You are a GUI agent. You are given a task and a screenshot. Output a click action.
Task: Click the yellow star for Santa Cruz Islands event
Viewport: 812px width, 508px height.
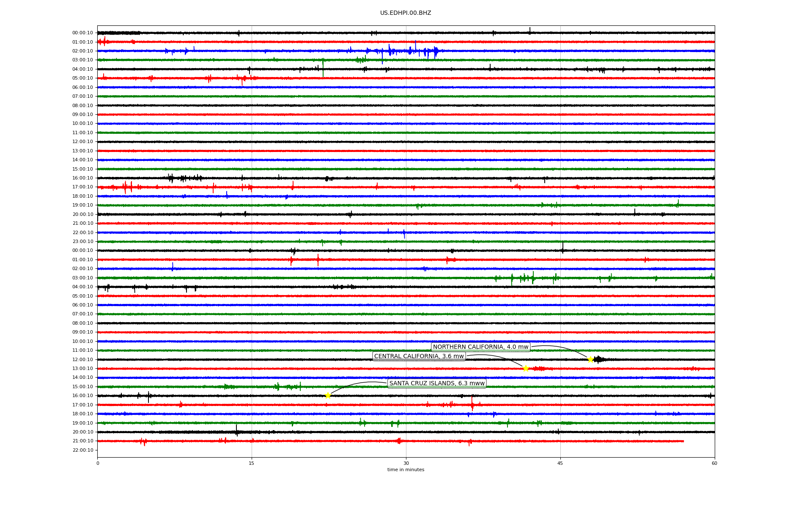(x=328, y=396)
